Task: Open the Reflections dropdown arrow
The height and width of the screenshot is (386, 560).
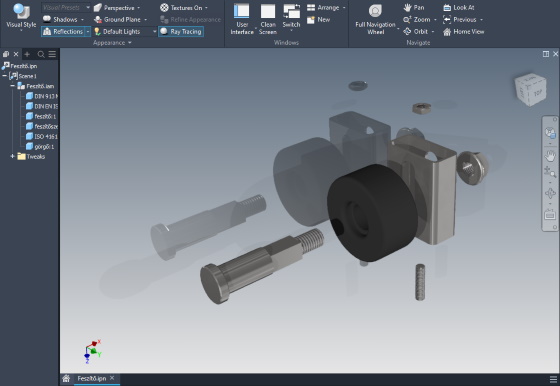Action: click(x=88, y=32)
